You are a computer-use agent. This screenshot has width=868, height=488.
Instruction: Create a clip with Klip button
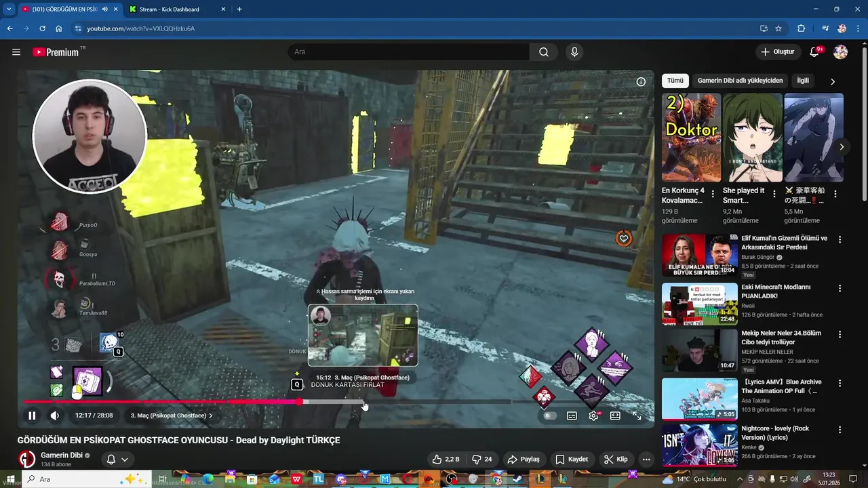point(616,459)
